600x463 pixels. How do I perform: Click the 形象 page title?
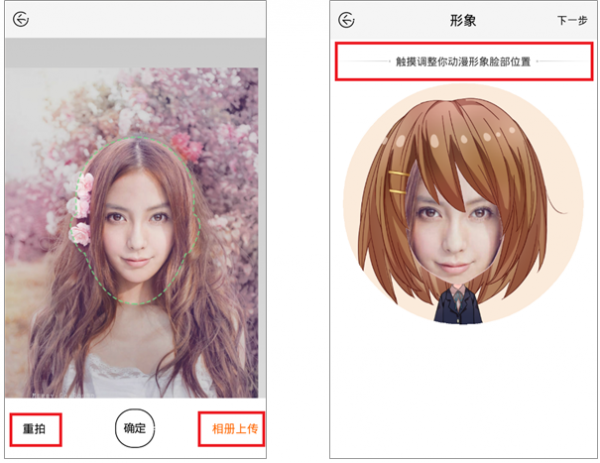tap(462, 20)
